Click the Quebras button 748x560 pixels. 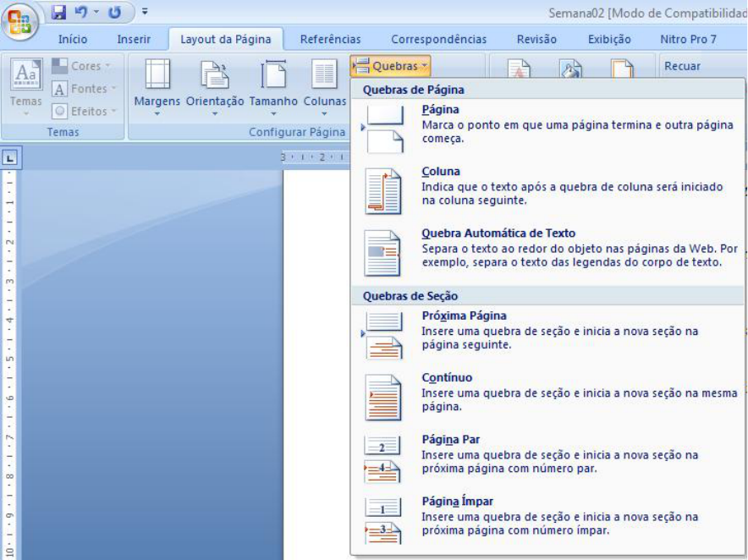pos(390,66)
